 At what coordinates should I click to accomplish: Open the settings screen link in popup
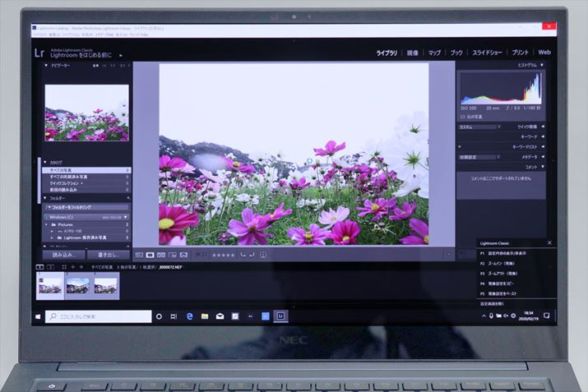(492, 304)
